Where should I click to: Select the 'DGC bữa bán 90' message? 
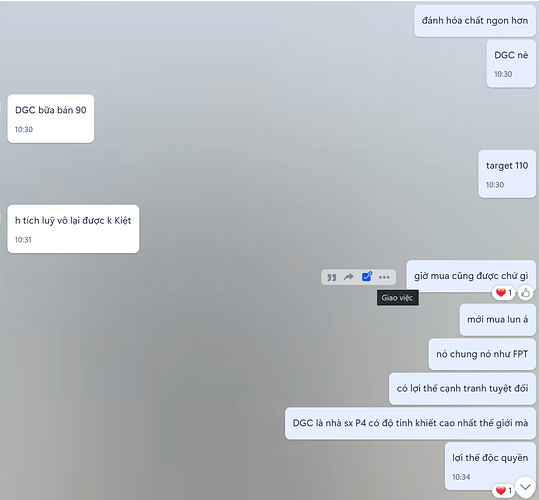pyautogui.click(x=51, y=119)
